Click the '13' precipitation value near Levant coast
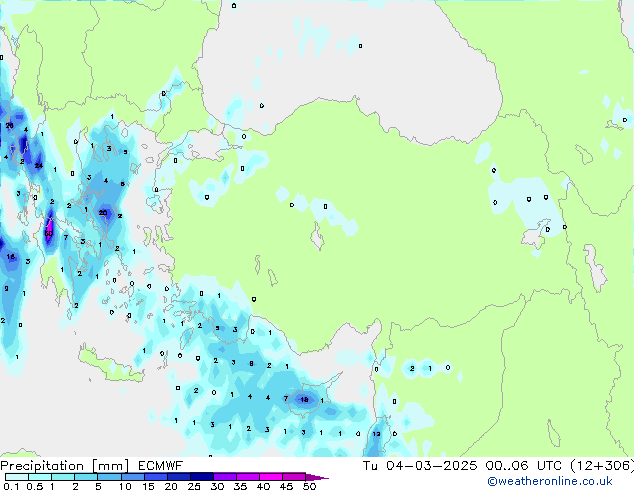Viewport: 634px width, 490px height. 376,434
